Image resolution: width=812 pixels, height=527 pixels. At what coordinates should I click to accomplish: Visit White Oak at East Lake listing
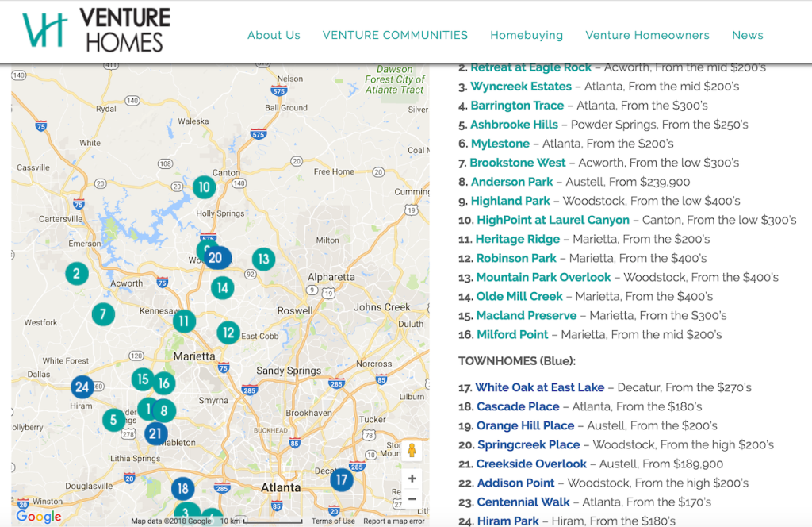[x=539, y=387]
